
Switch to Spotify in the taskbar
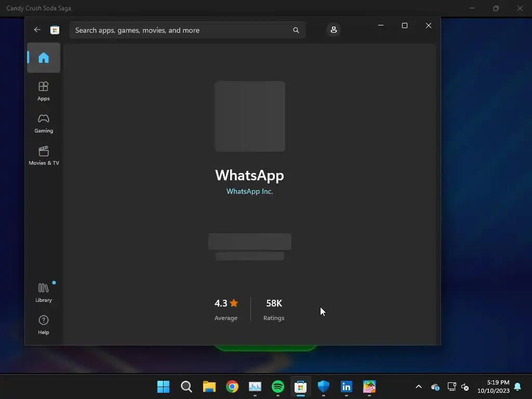pos(278,387)
